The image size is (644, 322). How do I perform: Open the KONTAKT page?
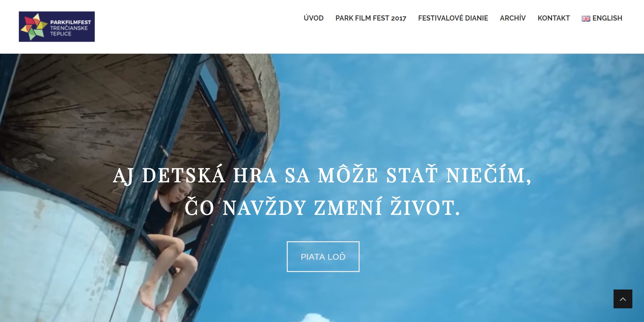(x=554, y=18)
